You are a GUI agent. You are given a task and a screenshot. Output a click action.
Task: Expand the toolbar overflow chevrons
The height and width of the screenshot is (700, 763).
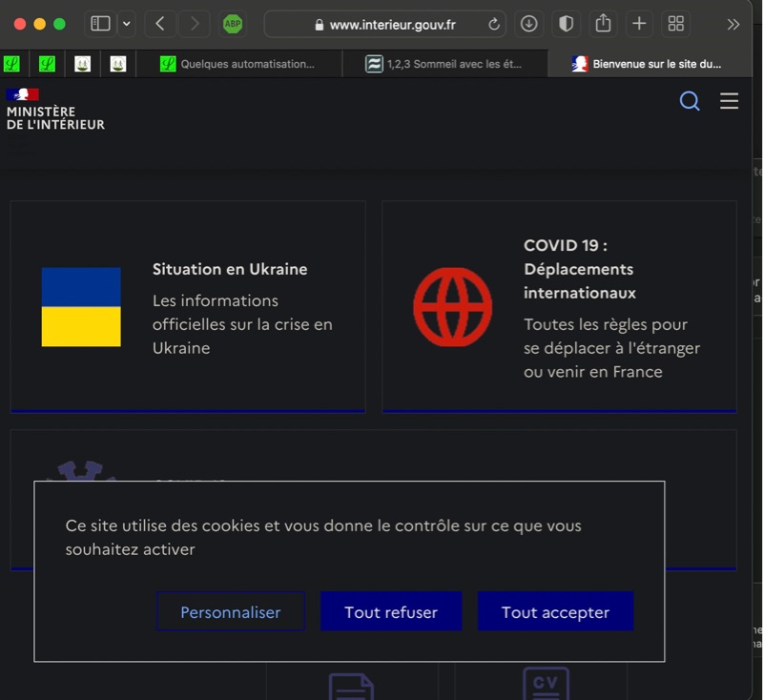click(x=732, y=24)
